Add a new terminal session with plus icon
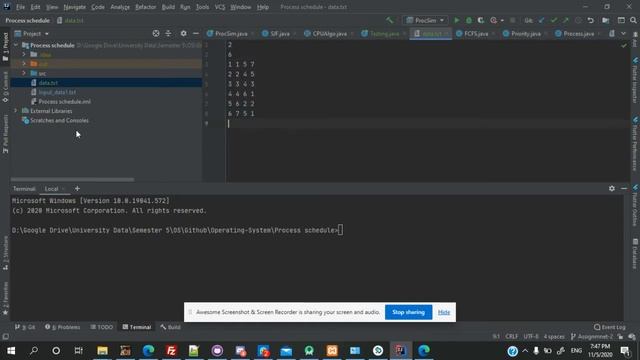 click(77, 189)
